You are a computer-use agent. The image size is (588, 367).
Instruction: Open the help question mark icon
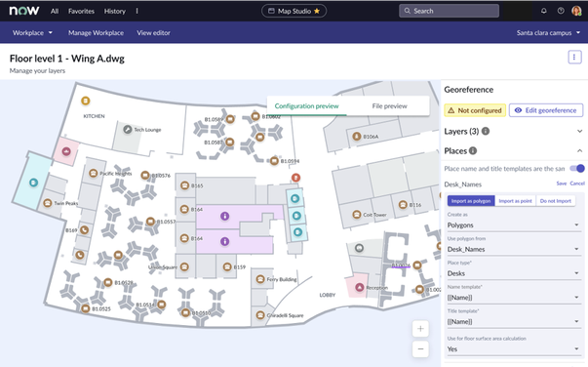(x=561, y=11)
